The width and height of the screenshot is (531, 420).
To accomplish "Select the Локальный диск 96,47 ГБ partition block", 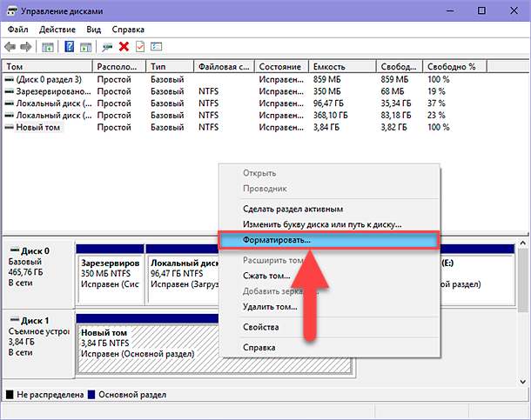I will (x=183, y=275).
